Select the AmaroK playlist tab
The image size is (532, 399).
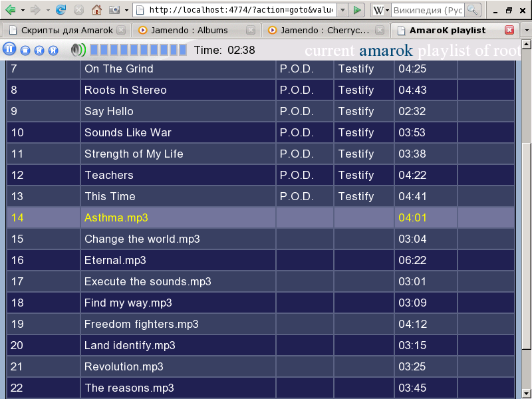tap(455, 30)
